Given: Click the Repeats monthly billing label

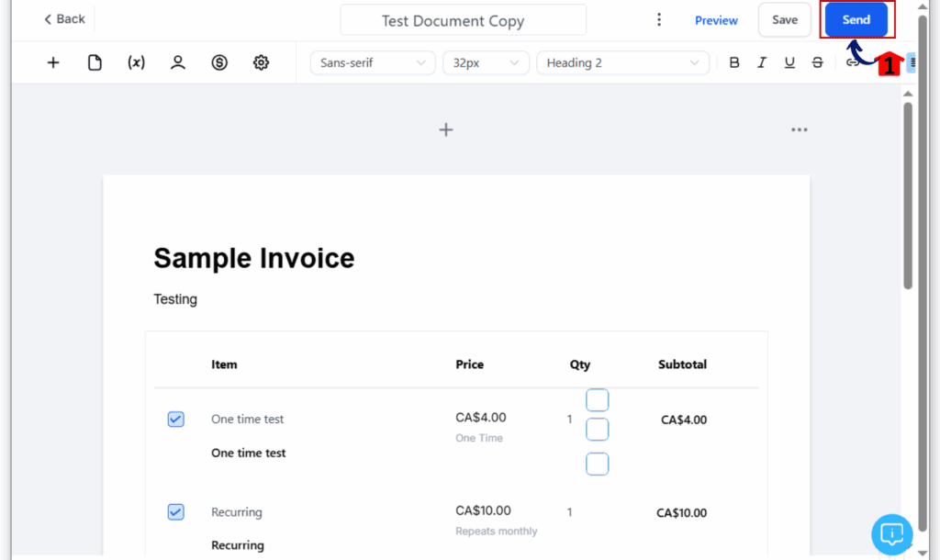Looking at the screenshot, I should [497, 532].
